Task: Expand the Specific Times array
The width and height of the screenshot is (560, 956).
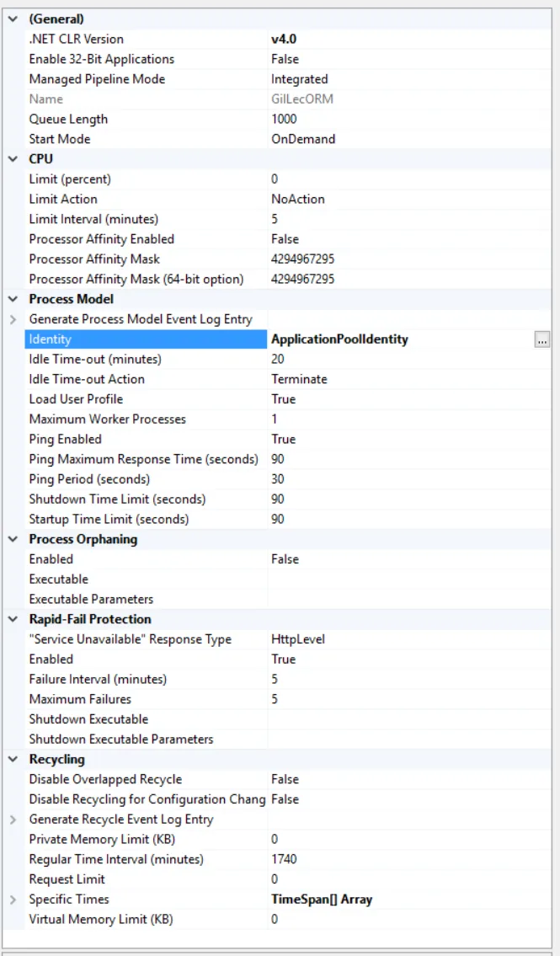Action: pyautogui.click(x=13, y=900)
